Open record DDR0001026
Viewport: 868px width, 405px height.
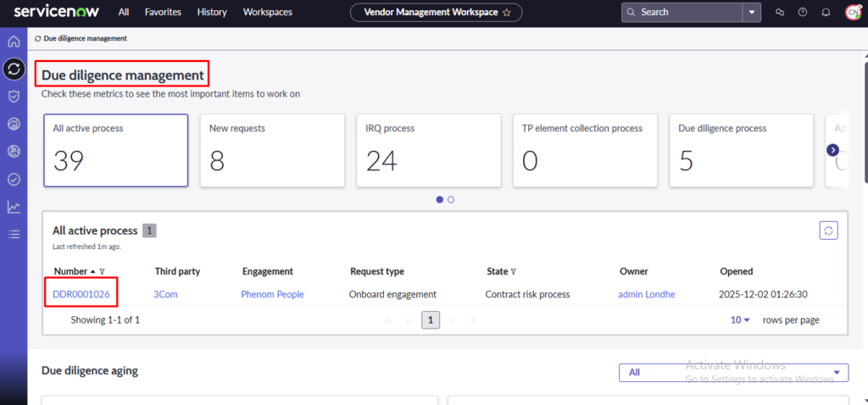point(81,294)
